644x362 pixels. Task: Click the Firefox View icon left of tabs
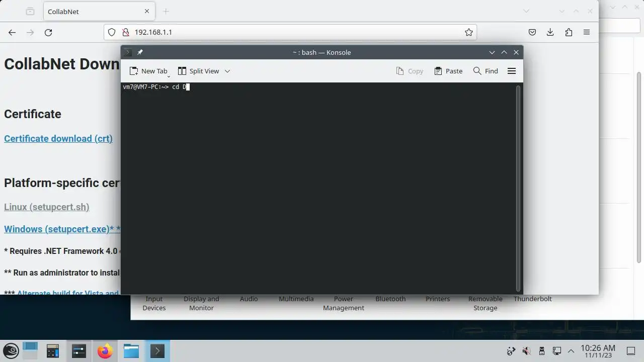pos(30,11)
